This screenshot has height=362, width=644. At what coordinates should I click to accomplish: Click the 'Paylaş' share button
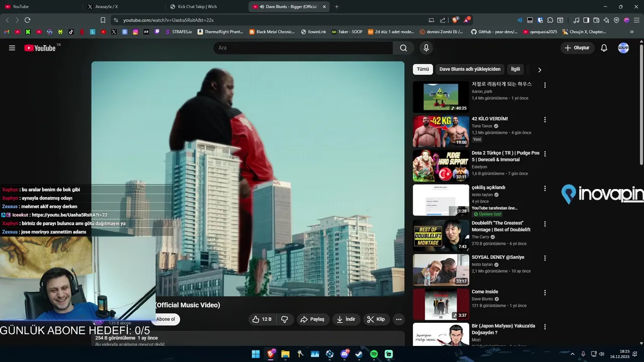(312, 319)
